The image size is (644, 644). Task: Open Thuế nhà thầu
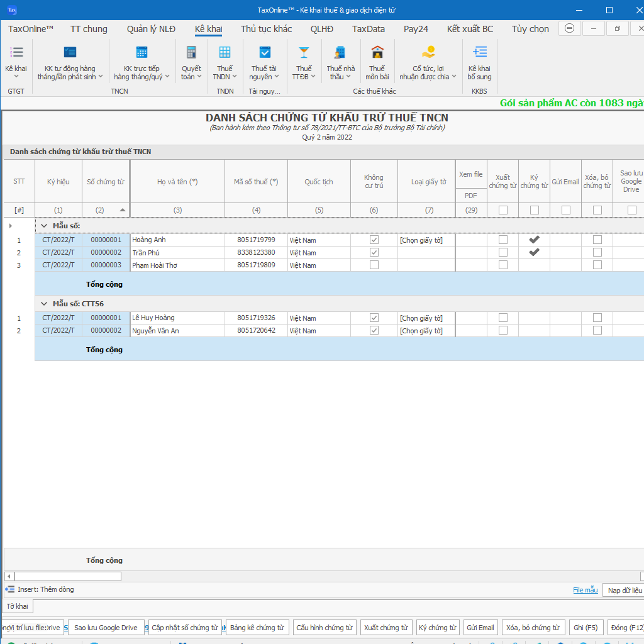click(340, 61)
